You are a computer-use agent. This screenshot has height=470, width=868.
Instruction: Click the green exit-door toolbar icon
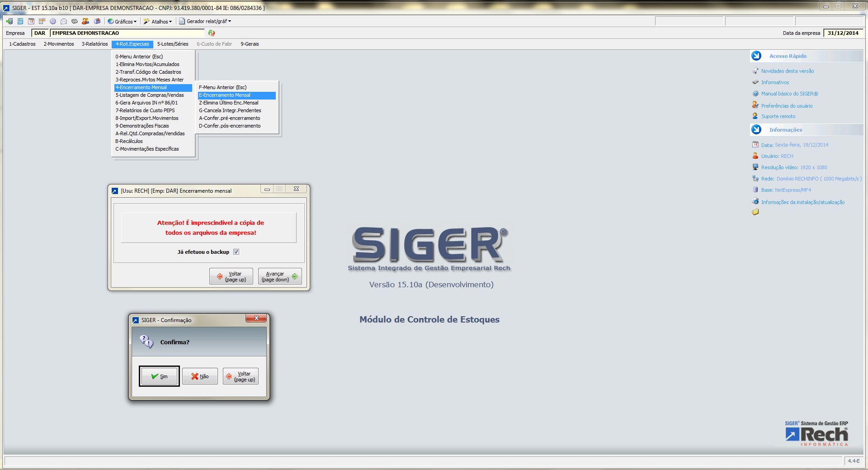point(9,21)
